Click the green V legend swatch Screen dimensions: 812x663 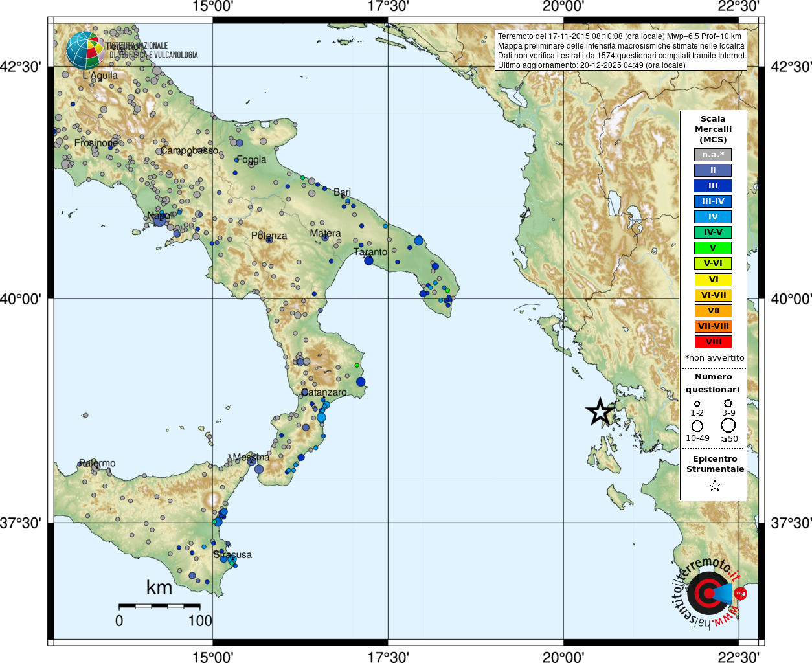(x=713, y=248)
